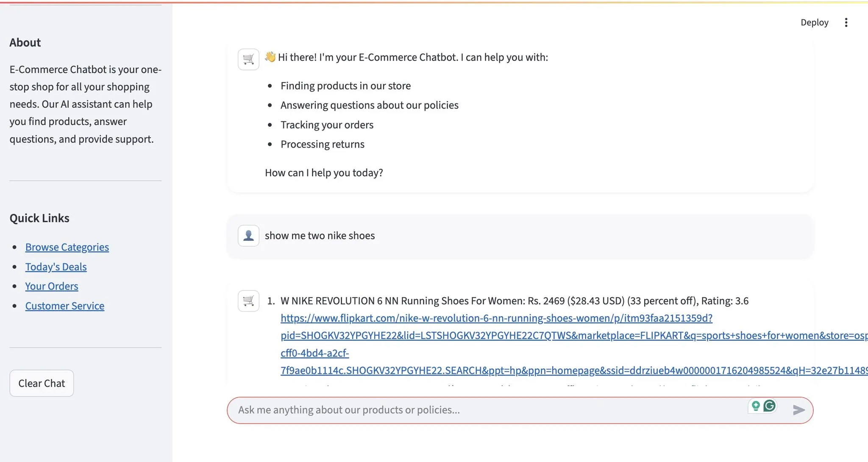The width and height of the screenshot is (868, 462).
Task: Open the Browse Categories link
Action: point(67,247)
